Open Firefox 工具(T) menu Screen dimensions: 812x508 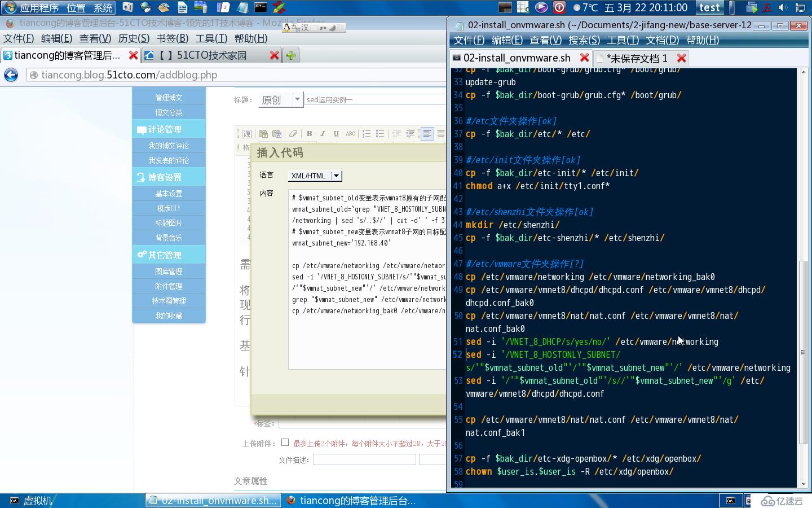tap(211, 38)
